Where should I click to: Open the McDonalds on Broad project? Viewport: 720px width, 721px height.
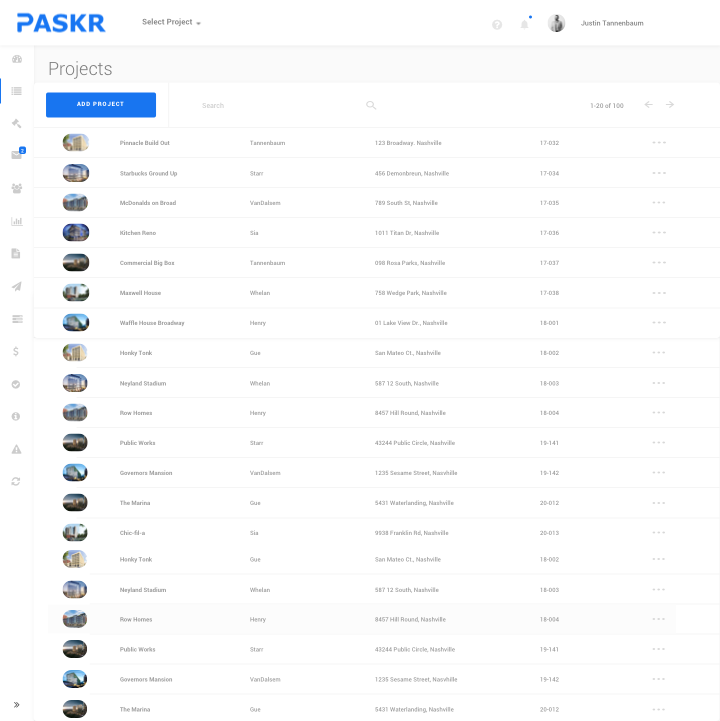coord(148,203)
